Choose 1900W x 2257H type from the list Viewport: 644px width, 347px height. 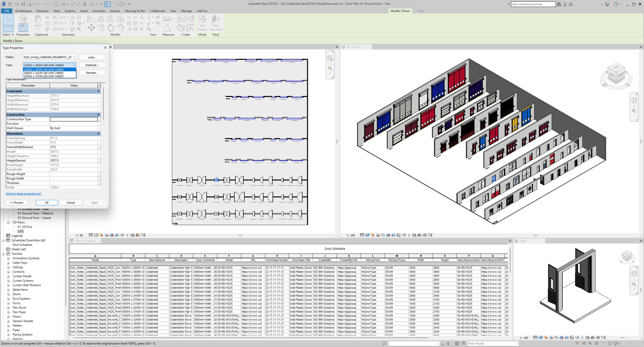43,73
